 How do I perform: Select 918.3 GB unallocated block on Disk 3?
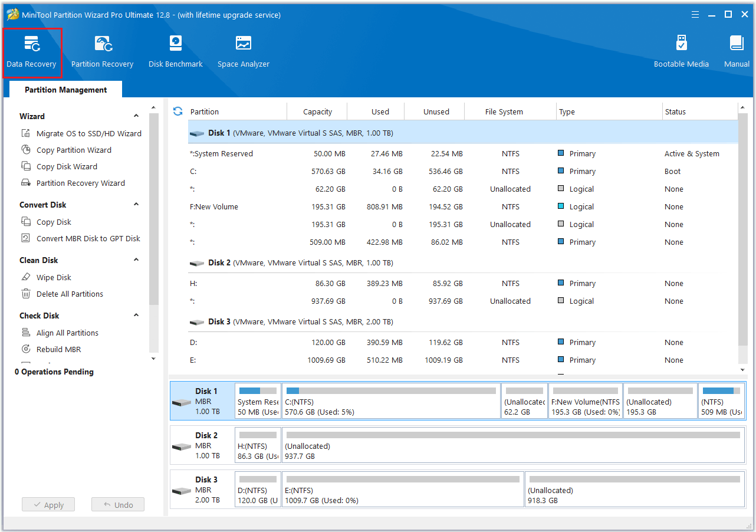click(635, 490)
